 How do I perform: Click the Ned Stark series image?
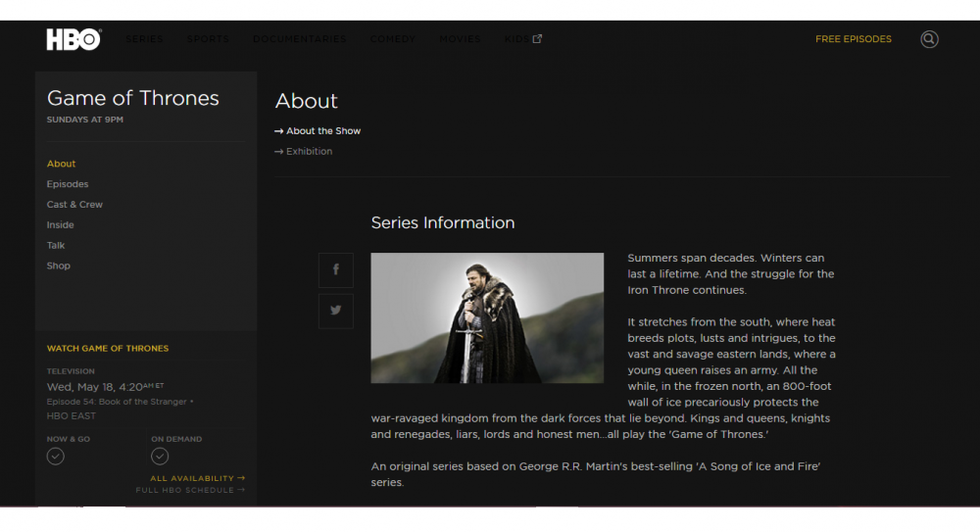[487, 317]
